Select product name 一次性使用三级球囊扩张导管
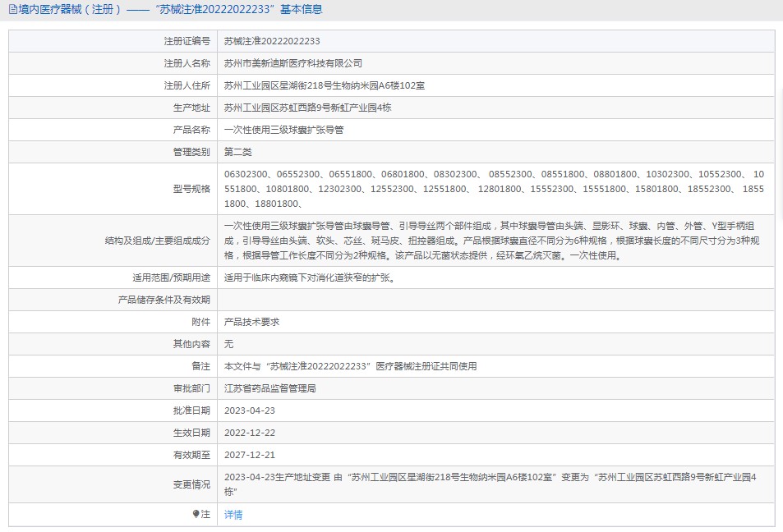The height and width of the screenshot is (532, 783). 283,130
